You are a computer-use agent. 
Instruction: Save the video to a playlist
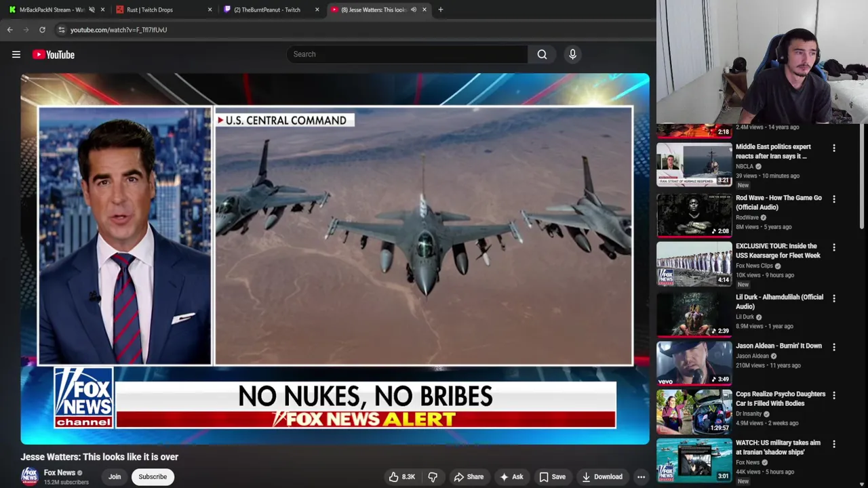(x=552, y=477)
